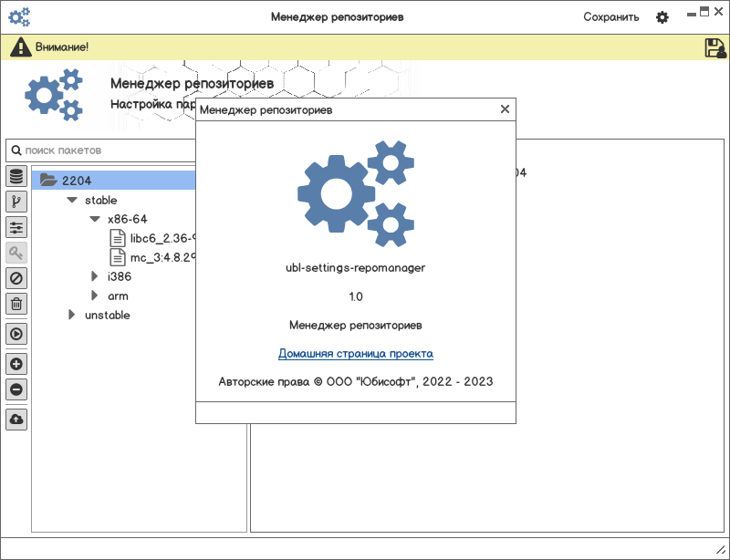The width and height of the screenshot is (730, 560).
Task: Select the stable tree label
Action: [100, 200]
